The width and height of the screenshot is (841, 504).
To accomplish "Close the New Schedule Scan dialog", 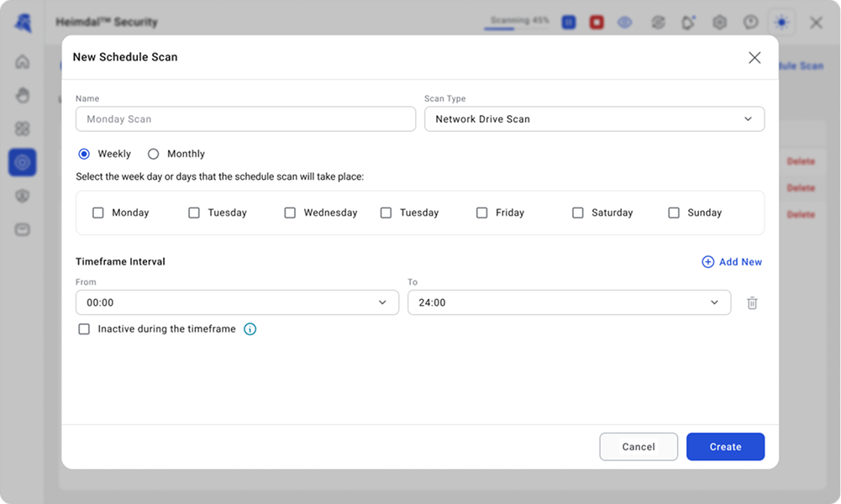I will click(754, 57).
